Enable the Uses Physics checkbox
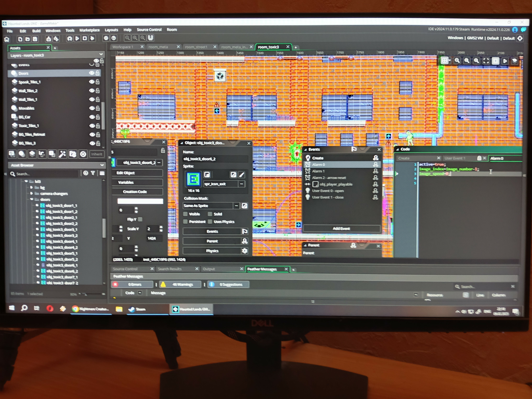The height and width of the screenshot is (399, 532). pos(210,221)
